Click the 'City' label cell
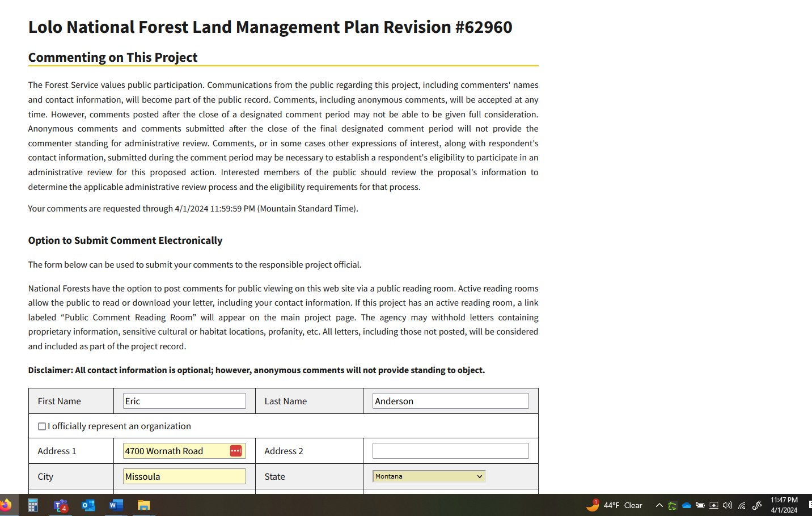Screen dimensions: 812x516 [x=71, y=476]
